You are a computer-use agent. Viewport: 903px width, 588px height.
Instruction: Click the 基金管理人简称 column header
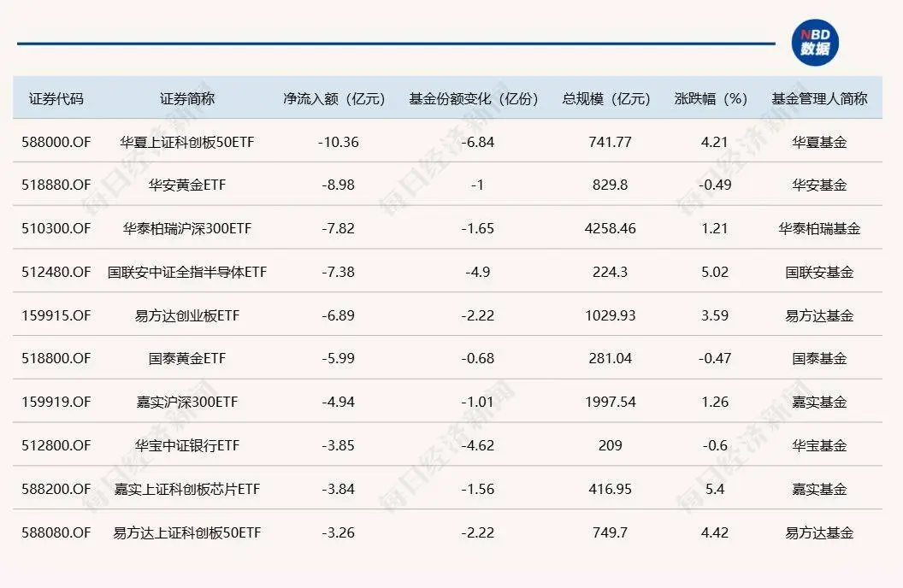point(819,98)
